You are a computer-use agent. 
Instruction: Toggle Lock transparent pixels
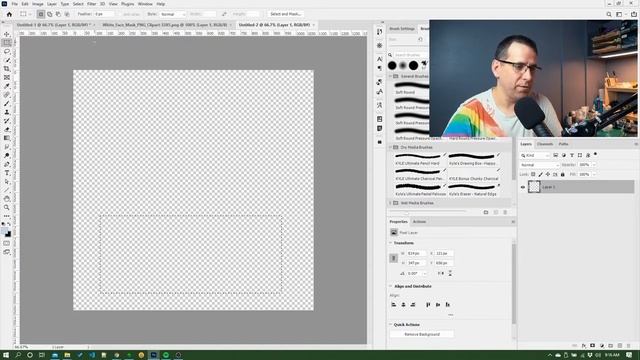point(533,174)
